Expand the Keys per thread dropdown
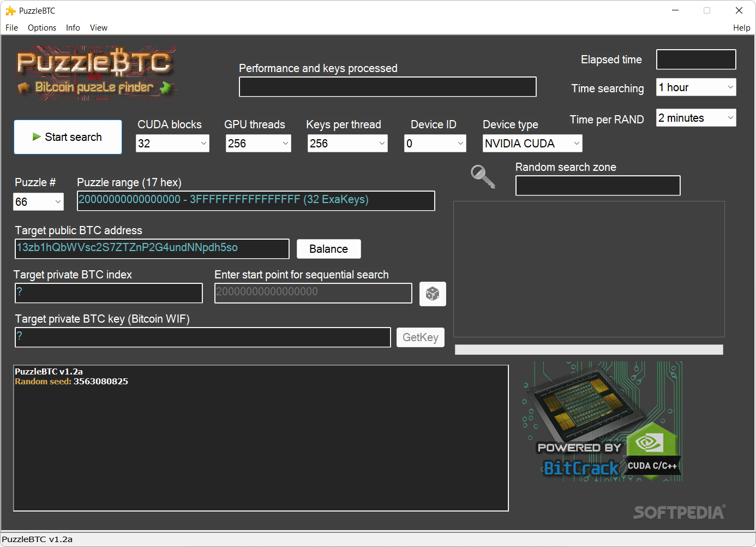Screen dimensions: 756x547 click(x=347, y=144)
